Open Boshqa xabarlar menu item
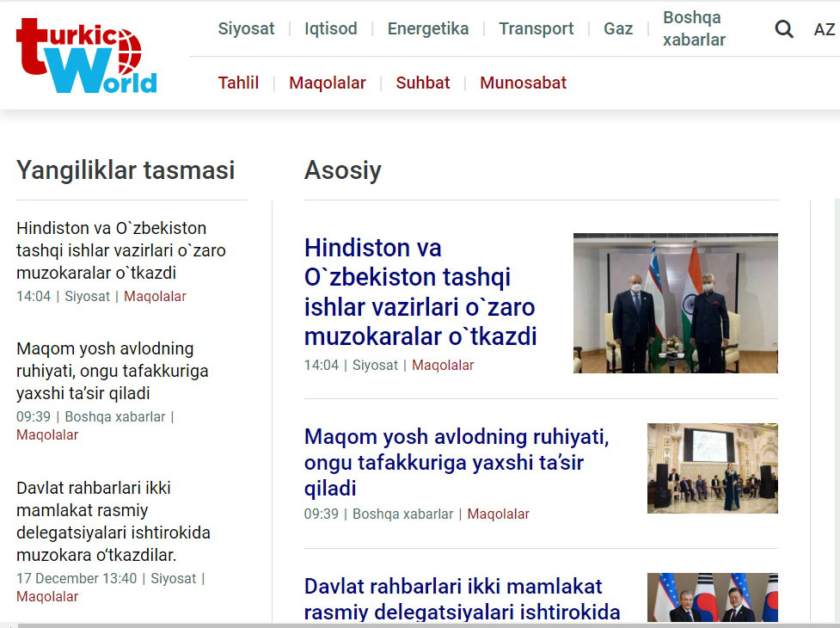840x628 pixels. [x=694, y=28]
